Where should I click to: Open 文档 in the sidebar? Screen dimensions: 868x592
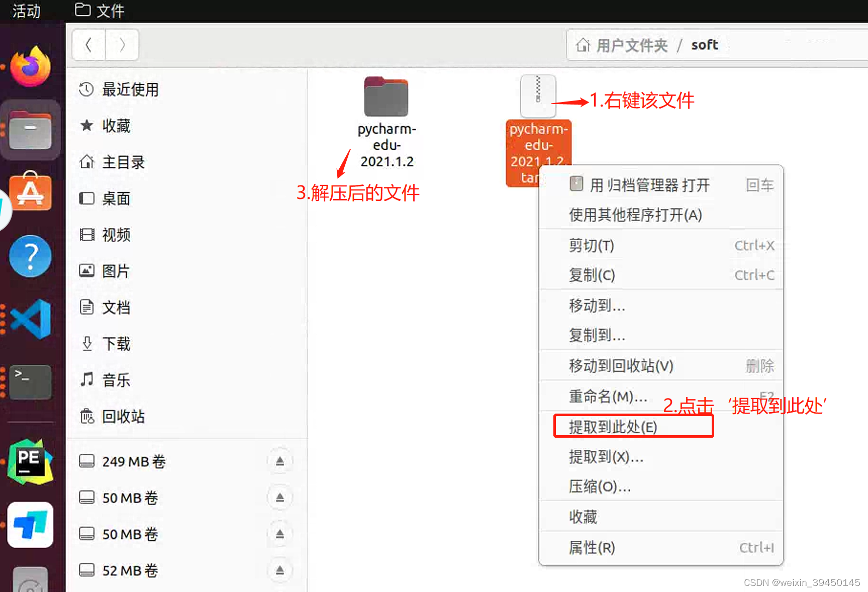(x=186, y=307)
